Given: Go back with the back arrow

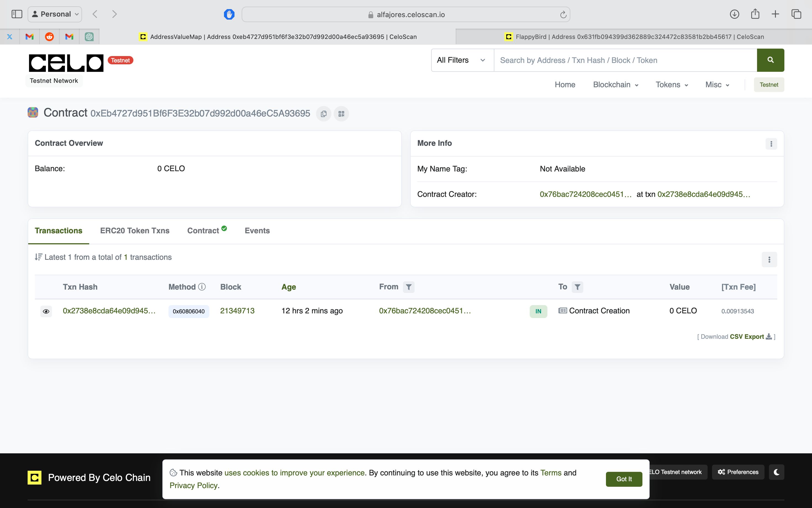Looking at the screenshot, I should pos(95,14).
